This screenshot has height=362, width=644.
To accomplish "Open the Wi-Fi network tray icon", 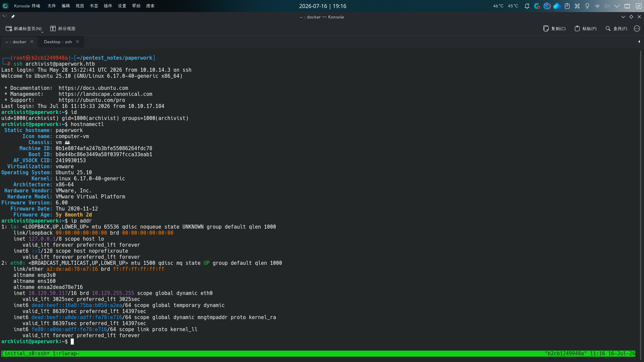I will pyautogui.click(x=597, y=6).
